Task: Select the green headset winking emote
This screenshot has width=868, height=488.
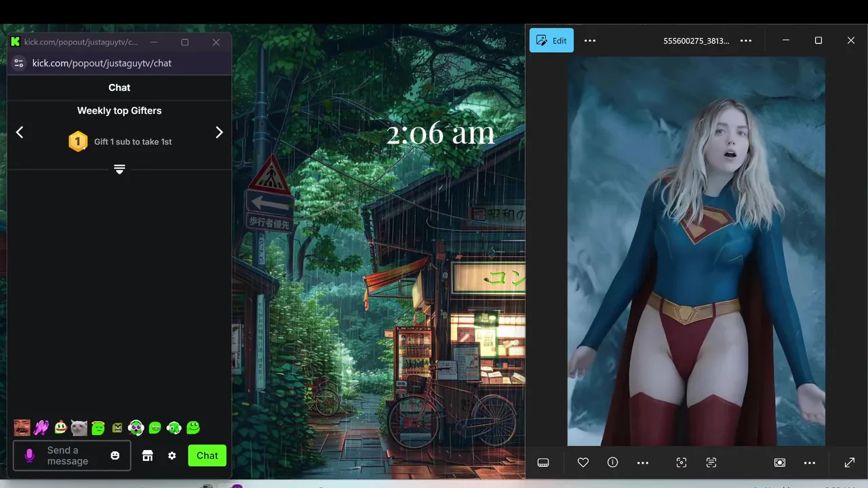Action: [174, 428]
